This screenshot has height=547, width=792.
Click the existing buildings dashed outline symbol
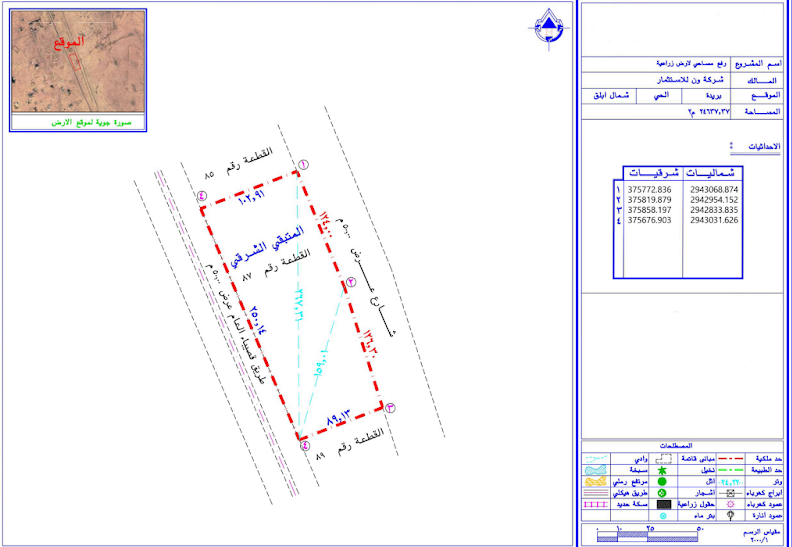[x=664, y=459]
